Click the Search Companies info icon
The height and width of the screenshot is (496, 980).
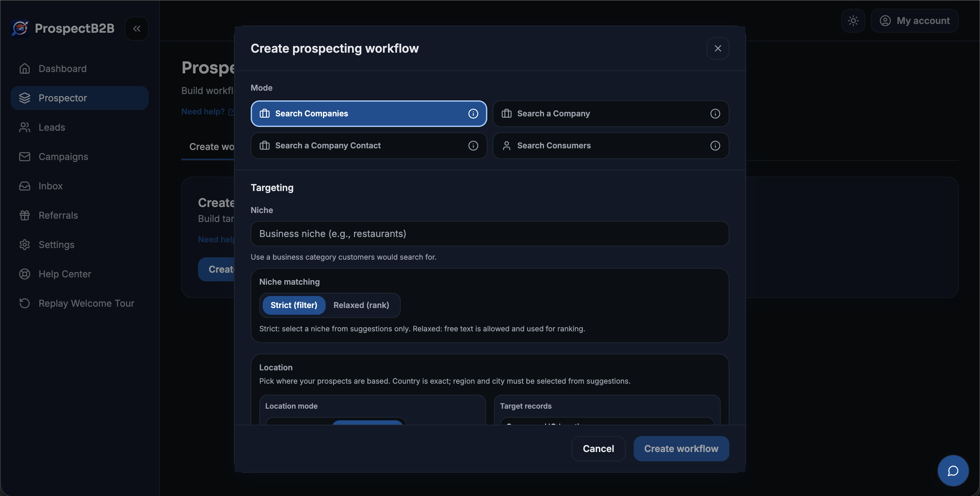pyautogui.click(x=473, y=113)
